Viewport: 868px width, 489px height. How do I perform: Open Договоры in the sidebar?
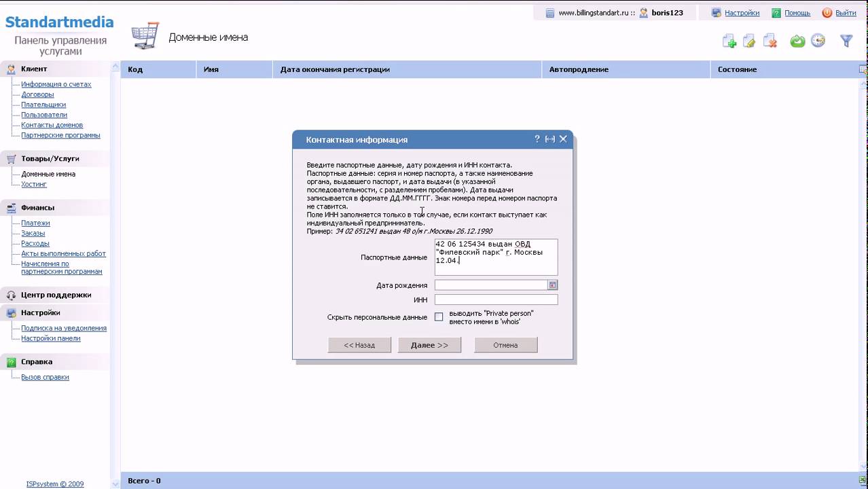click(37, 94)
